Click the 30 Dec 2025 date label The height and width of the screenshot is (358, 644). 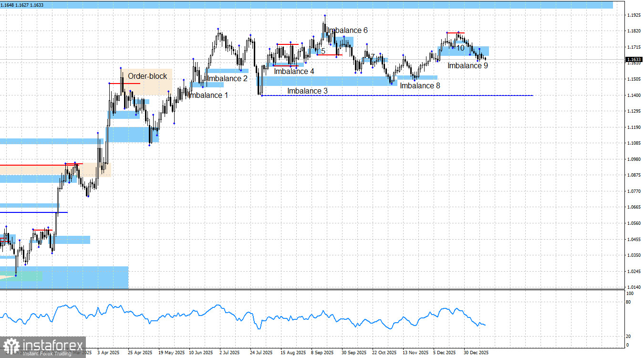point(476,352)
